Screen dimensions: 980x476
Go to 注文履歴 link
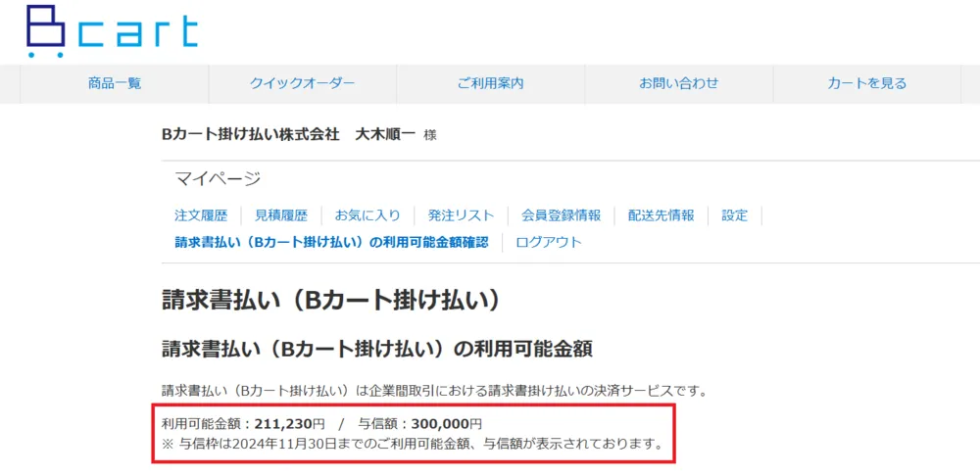[x=201, y=216]
